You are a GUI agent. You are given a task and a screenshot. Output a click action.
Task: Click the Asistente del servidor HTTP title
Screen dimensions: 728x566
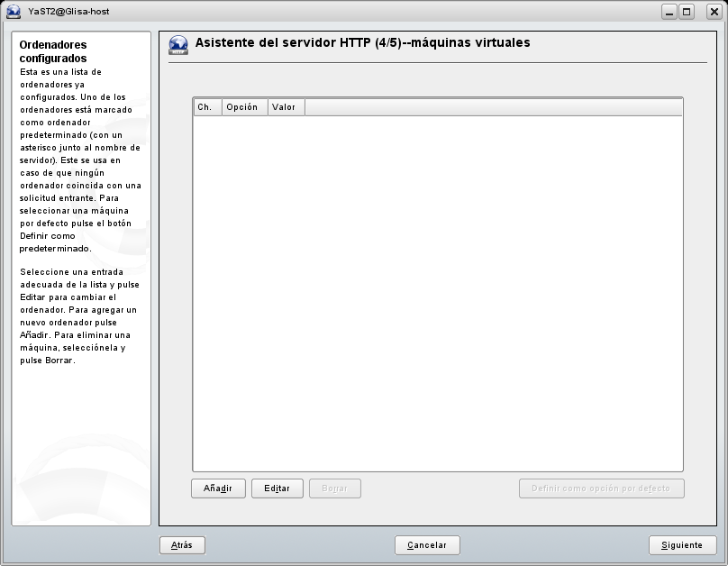pyautogui.click(x=362, y=42)
